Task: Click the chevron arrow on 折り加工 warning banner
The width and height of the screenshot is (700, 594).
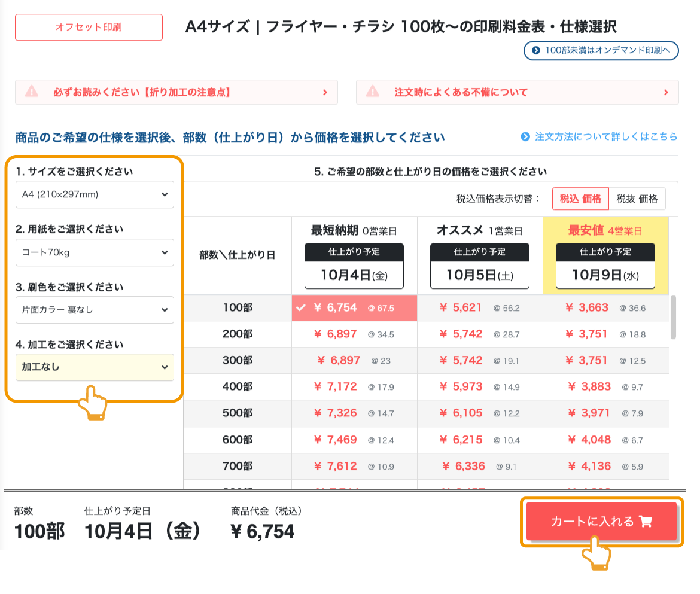Action: tap(325, 92)
